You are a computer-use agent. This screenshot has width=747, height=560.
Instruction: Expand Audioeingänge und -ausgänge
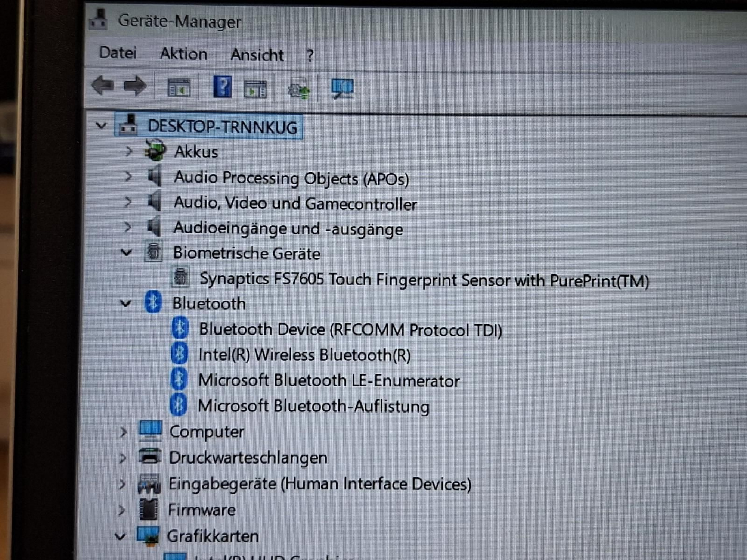point(127,227)
